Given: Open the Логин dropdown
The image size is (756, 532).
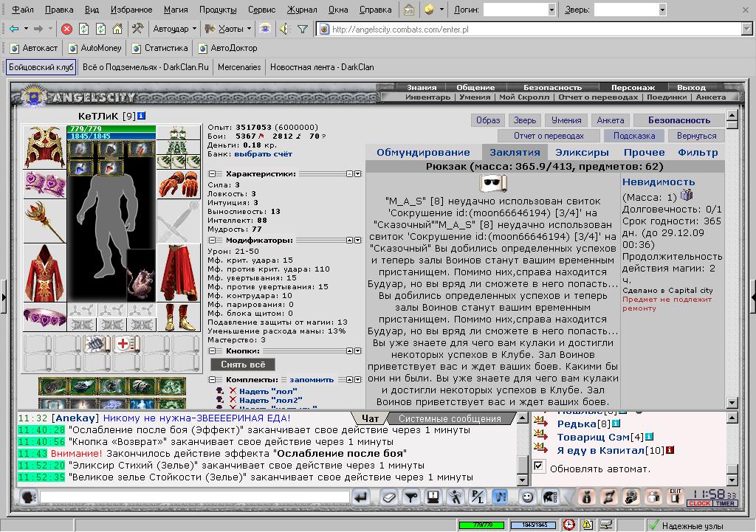Looking at the screenshot, I should click(551, 10).
